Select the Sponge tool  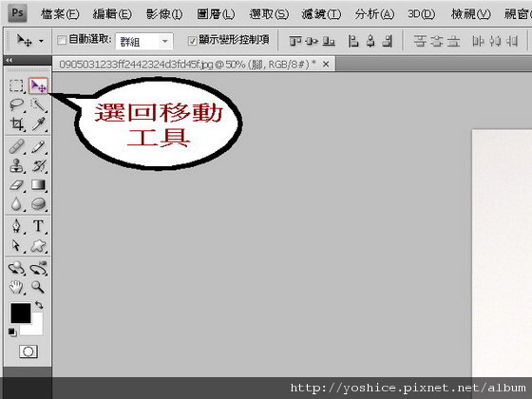(x=38, y=204)
